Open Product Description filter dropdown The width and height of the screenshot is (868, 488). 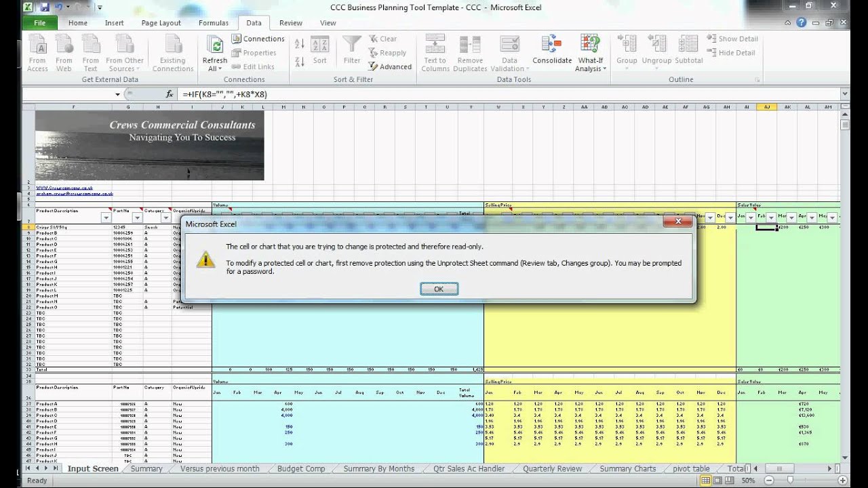point(106,218)
